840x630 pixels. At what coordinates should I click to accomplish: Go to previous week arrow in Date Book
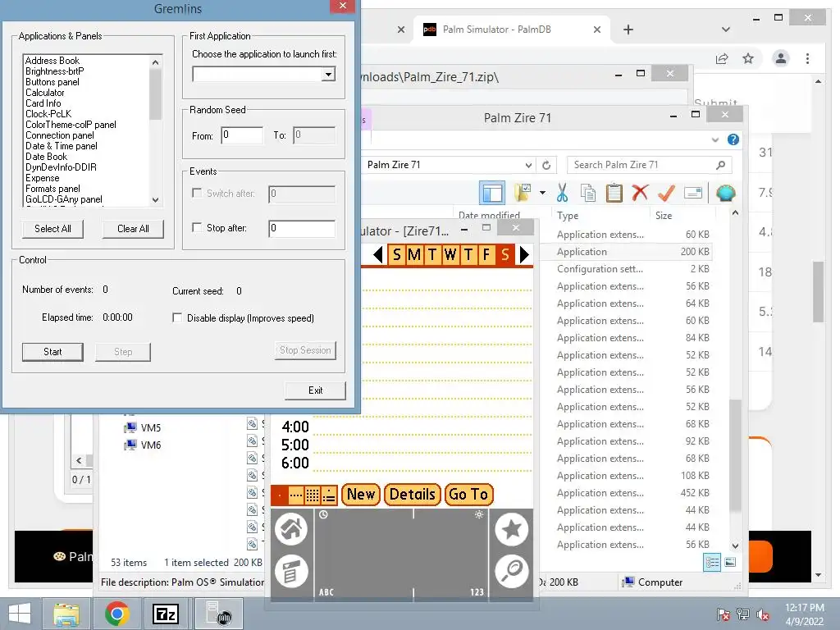click(x=377, y=254)
